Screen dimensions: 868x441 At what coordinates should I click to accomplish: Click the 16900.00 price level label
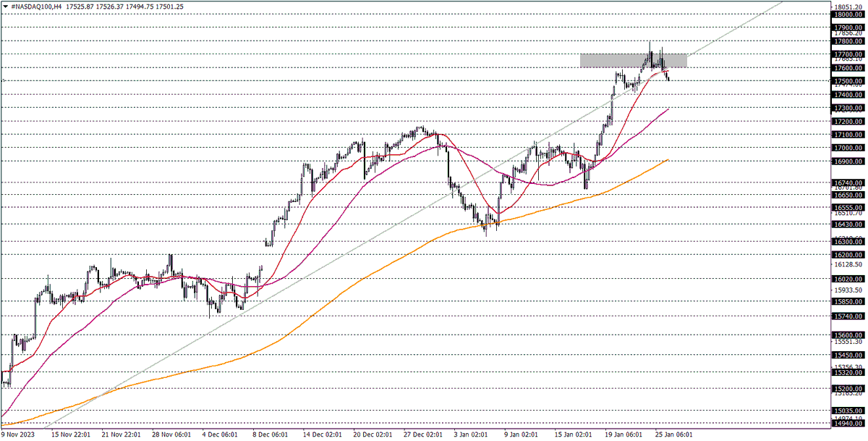coord(848,161)
